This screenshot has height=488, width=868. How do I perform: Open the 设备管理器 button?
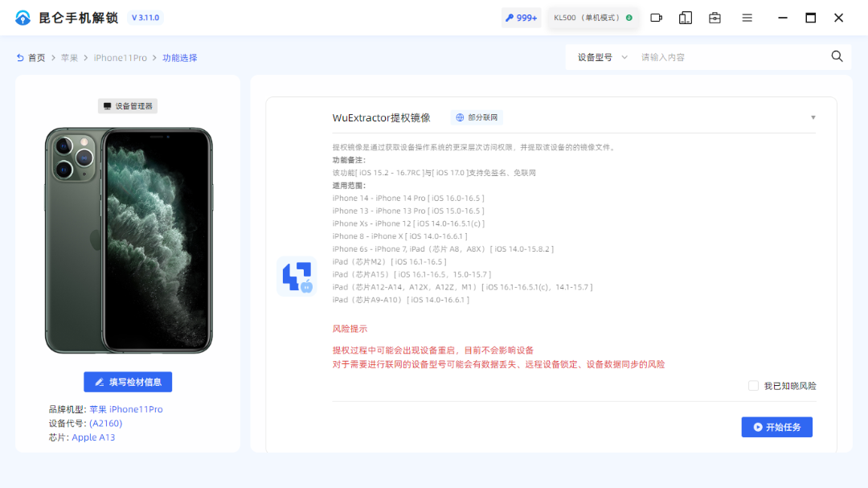[128, 106]
